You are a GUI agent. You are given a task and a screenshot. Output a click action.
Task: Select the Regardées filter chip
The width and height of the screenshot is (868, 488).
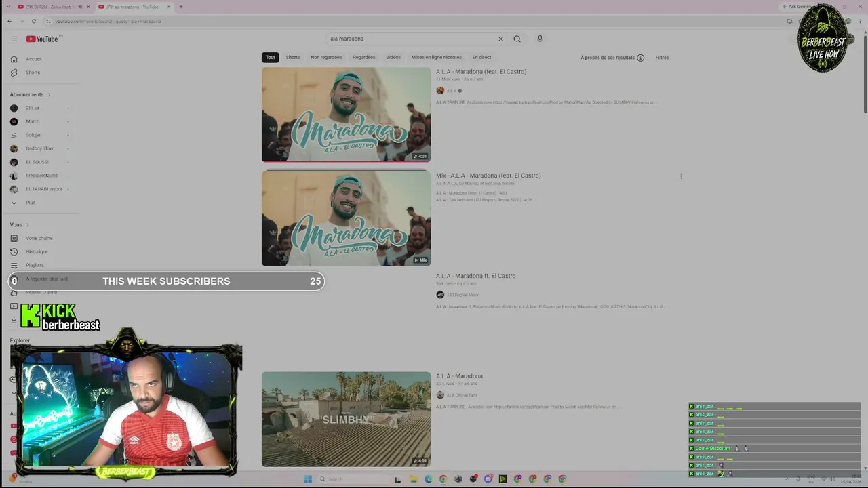point(364,58)
